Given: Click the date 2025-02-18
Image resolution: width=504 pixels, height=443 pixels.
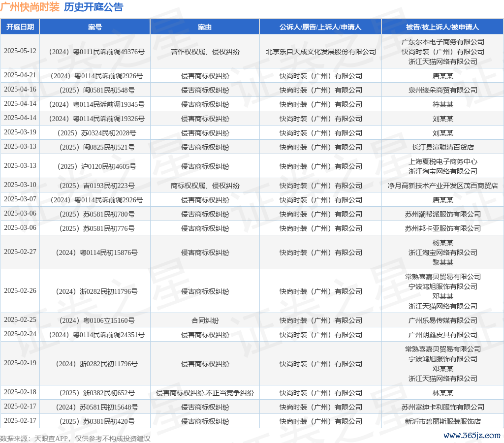Looking at the screenshot, I should click(x=20, y=392).
